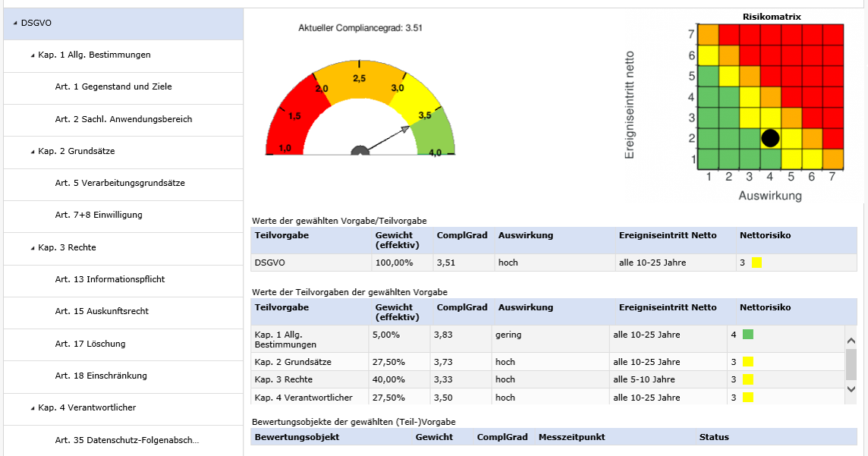This screenshot has height=456, width=868.
Task: Open Art. 17 Löschung
Action: pos(90,344)
